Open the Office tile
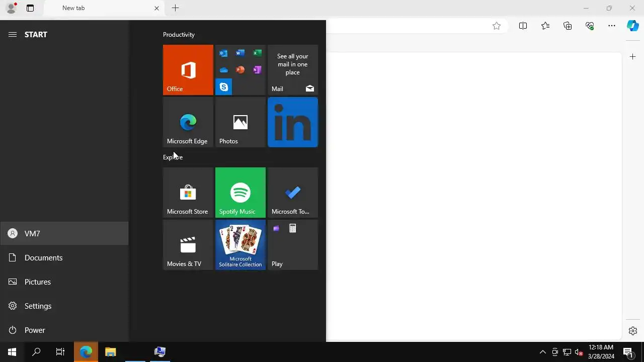This screenshot has height=362, width=644. tap(188, 70)
